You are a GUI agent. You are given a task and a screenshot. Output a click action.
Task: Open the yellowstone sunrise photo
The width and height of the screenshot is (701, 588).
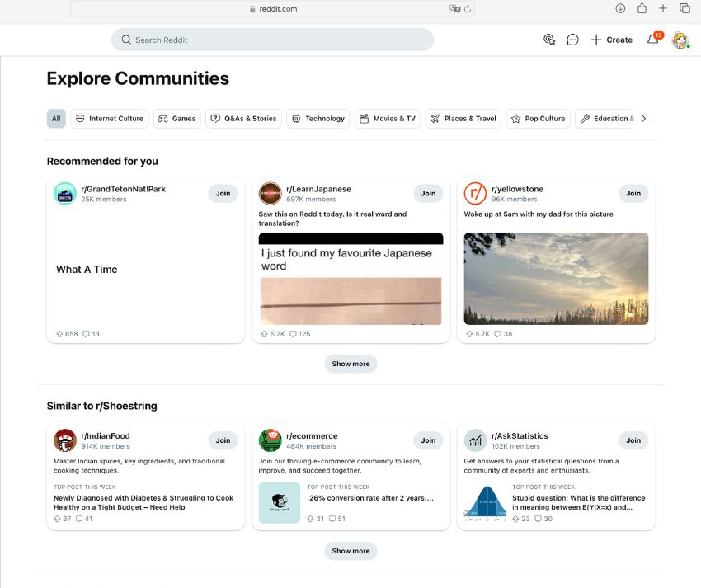click(556, 279)
